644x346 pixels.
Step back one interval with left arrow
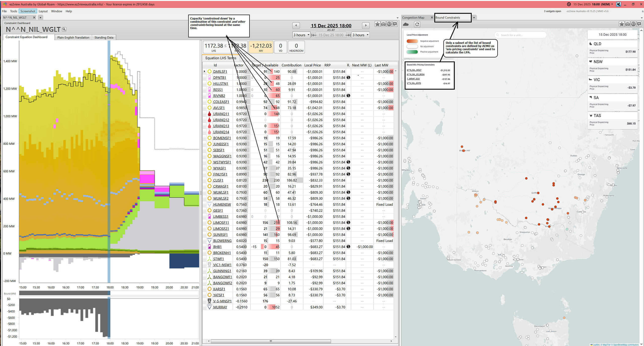tap(296, 25)
